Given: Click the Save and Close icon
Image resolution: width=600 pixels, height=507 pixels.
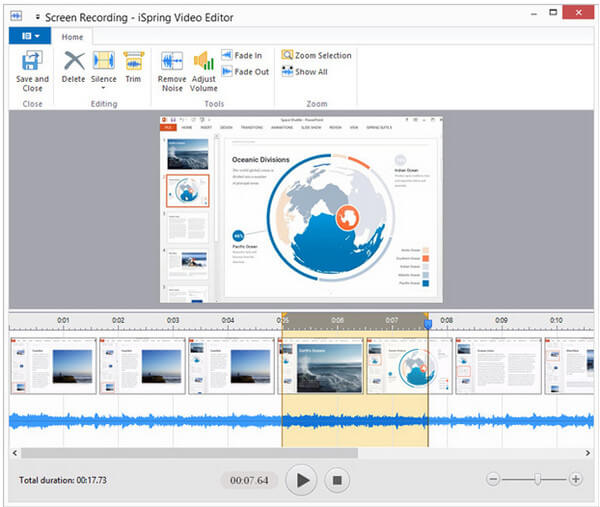Looking at the screenshot, I should coord(32,61).
